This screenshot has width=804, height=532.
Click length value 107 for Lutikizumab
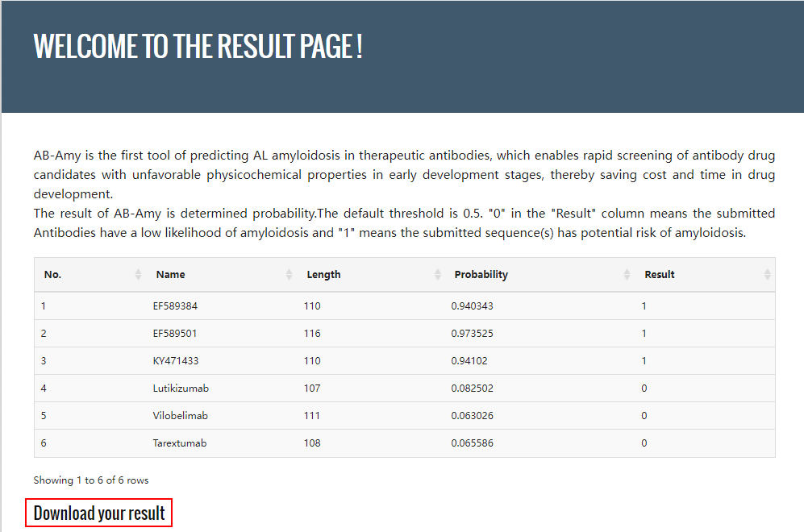tap(312, 389)
